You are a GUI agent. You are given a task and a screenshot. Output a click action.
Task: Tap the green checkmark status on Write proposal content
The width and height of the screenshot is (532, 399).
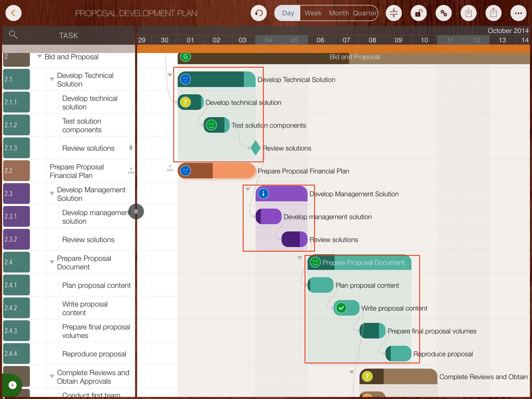[x=341, y=308]
